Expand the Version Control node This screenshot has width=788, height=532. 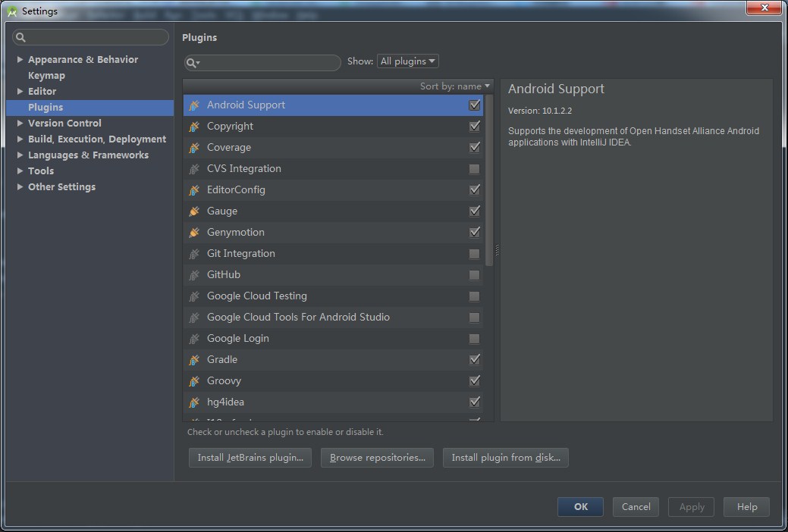click(x=20, y=123)
